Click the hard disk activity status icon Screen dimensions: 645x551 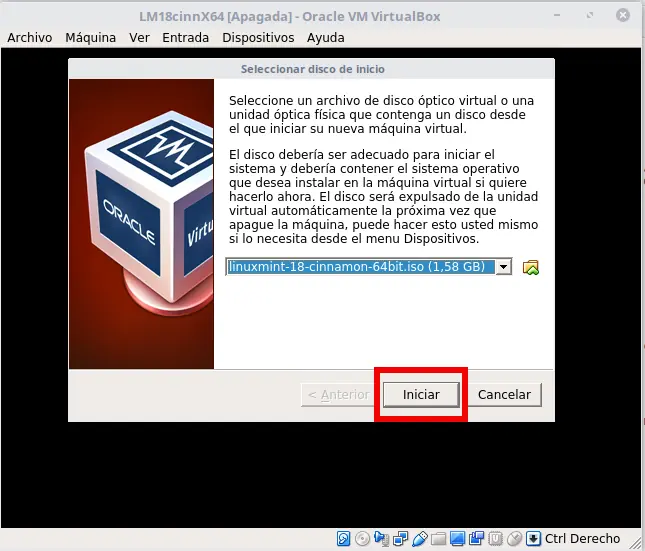pos(343,538)
